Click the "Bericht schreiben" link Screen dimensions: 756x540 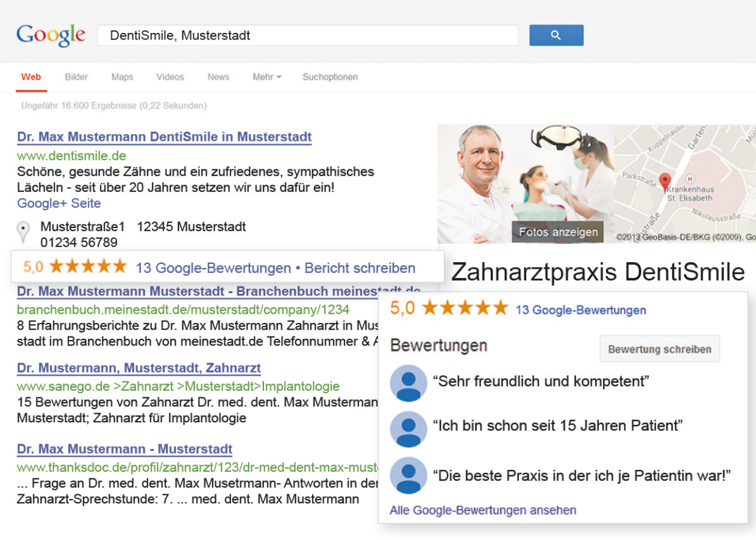click(x=360, y=268)
